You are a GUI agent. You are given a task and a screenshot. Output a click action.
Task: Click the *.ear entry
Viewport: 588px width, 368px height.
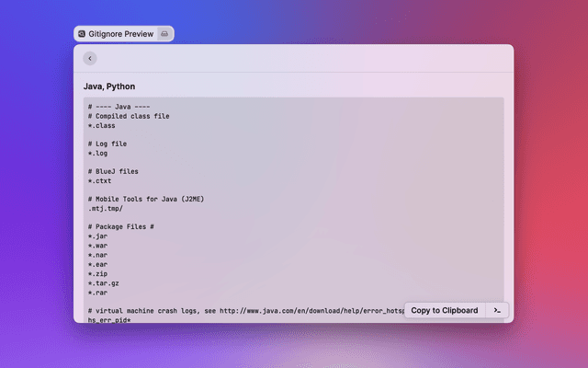pyautogui.click(x=97, y=264)
